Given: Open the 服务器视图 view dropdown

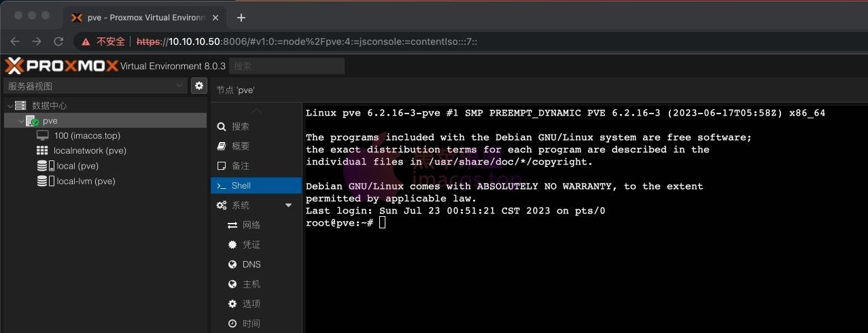Looking at the screenshot, I should pos(96,86).
